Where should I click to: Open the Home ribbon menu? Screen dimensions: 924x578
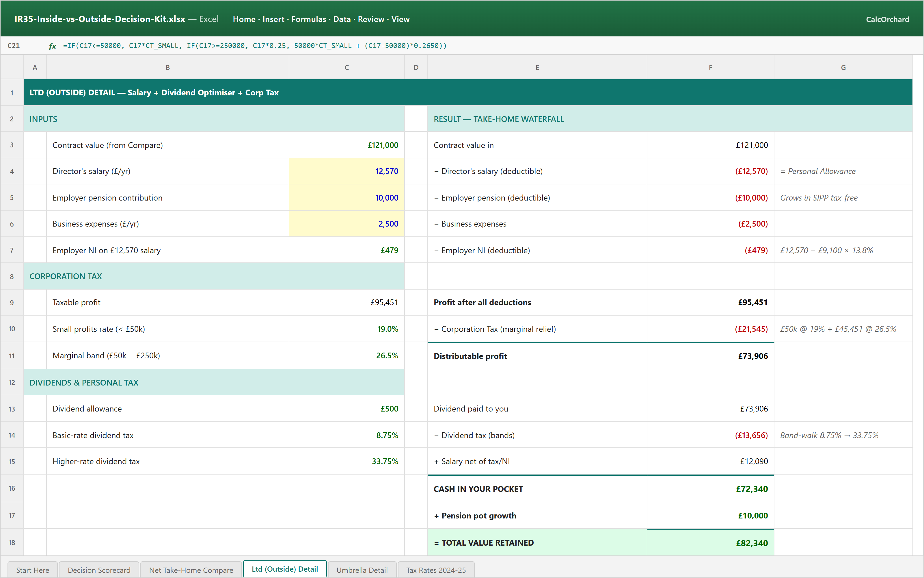click(244, 19)
